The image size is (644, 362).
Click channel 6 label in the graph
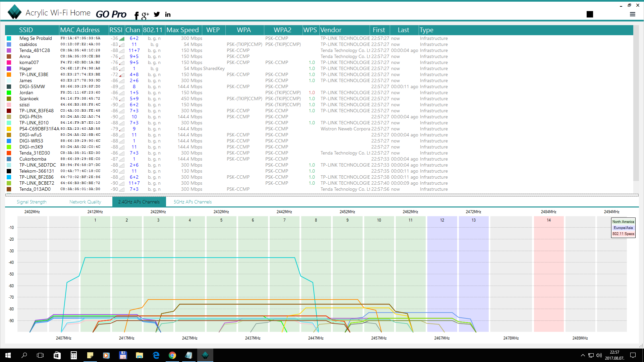[253, 220]
